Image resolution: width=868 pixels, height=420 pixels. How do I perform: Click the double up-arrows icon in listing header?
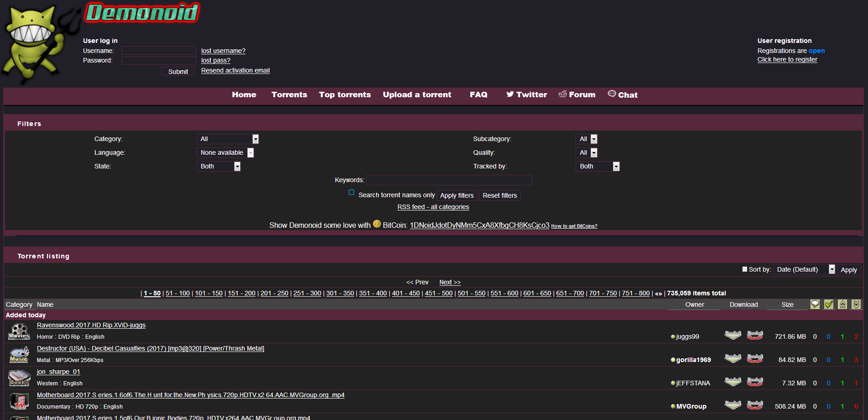842,304
